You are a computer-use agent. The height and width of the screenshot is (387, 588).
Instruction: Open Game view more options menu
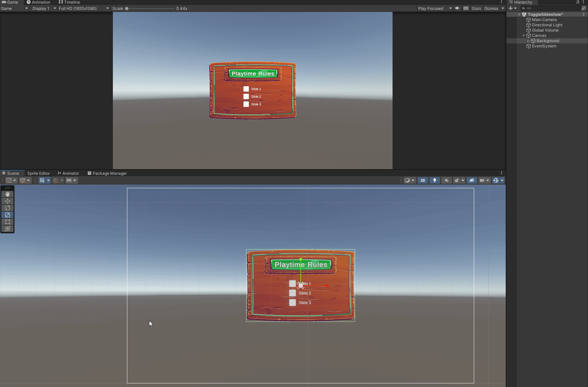(501, 2)
